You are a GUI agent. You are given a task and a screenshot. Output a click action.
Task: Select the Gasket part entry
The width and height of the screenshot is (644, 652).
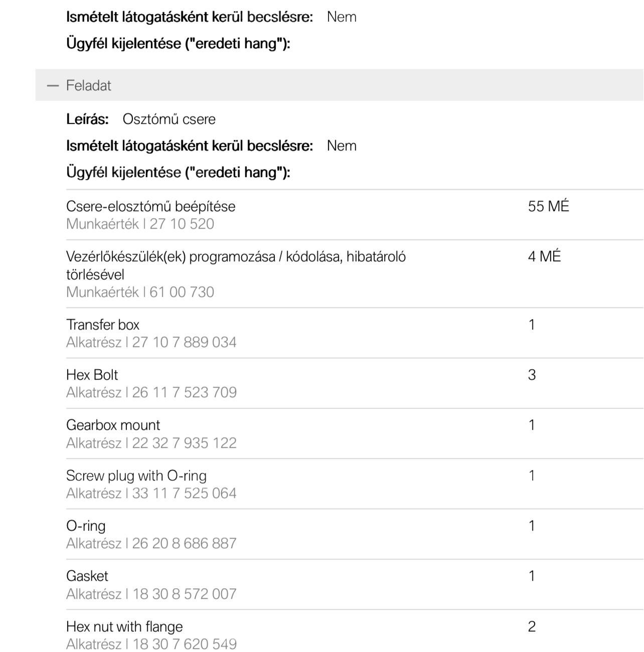coord(355,585)
